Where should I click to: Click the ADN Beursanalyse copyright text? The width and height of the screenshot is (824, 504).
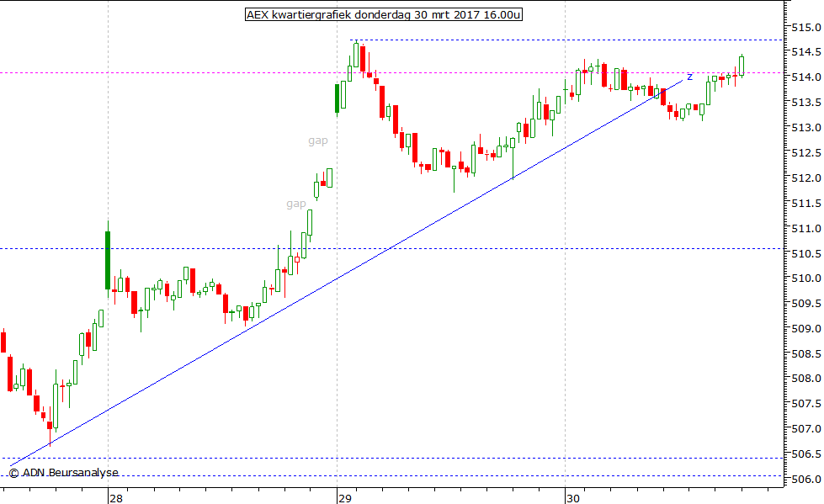(x=64, y=473)
